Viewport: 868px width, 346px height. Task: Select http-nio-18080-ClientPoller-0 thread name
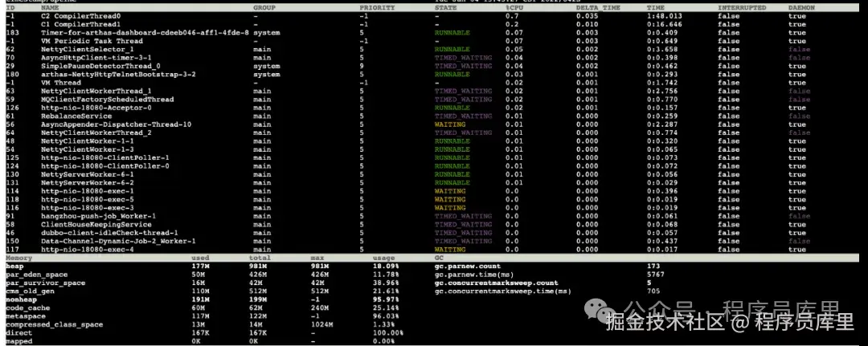point(105,166)
